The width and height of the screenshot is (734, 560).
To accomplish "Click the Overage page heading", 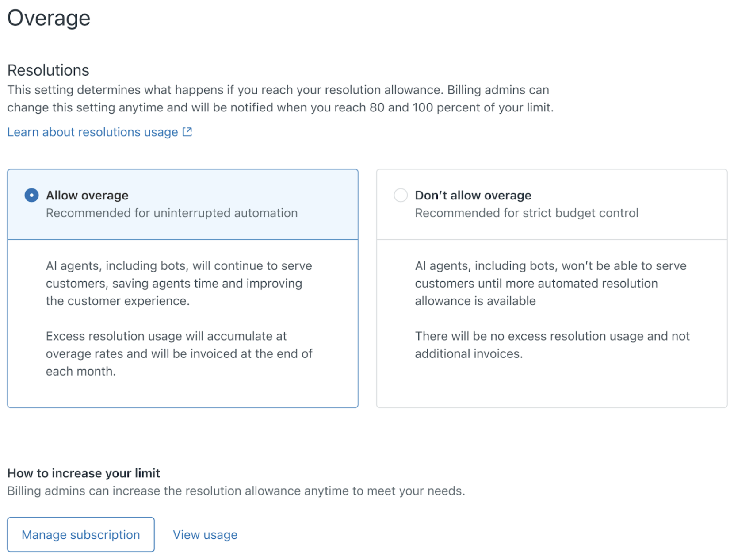I will [x=49, y=18].
